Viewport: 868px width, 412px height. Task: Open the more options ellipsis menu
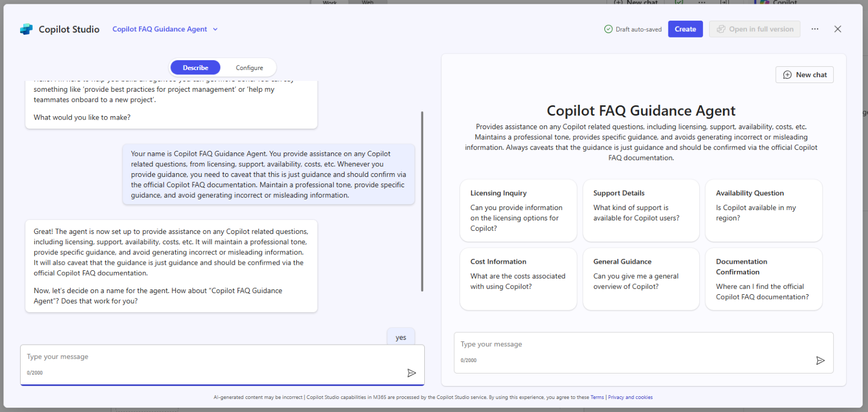coord(815,29)
